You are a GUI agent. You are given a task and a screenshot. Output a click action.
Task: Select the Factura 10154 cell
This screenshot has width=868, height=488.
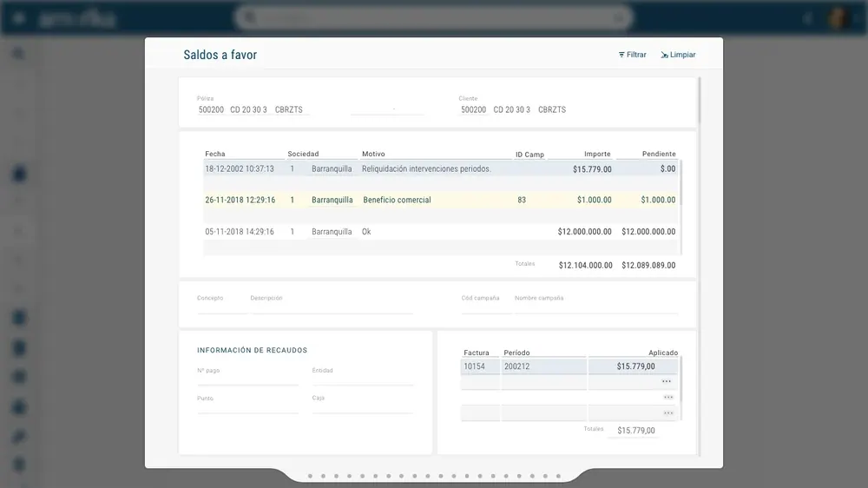pyautogui.click(x=480, y=366)
